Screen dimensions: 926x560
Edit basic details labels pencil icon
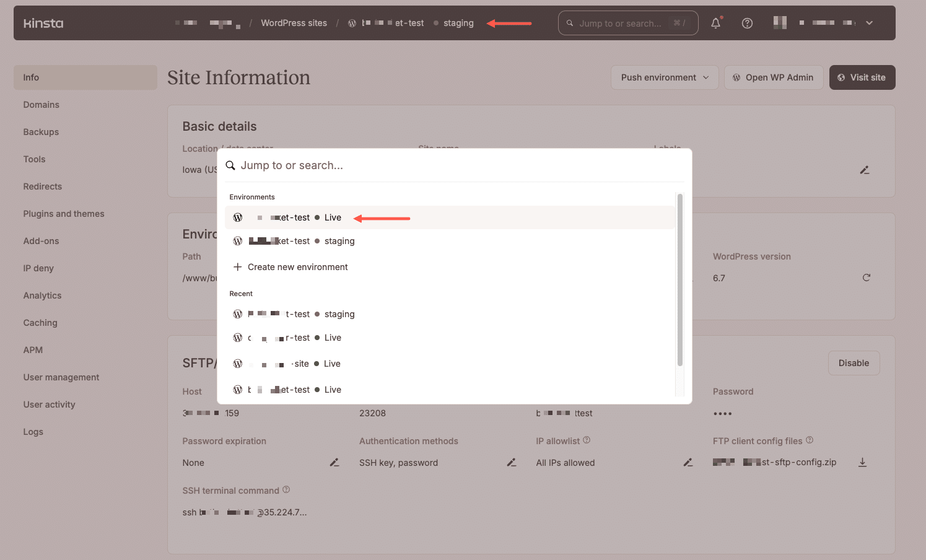click(x=864, y=170)
